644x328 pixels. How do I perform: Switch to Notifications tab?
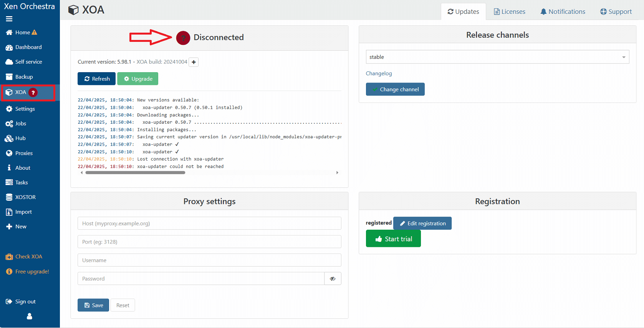[563, 12]
